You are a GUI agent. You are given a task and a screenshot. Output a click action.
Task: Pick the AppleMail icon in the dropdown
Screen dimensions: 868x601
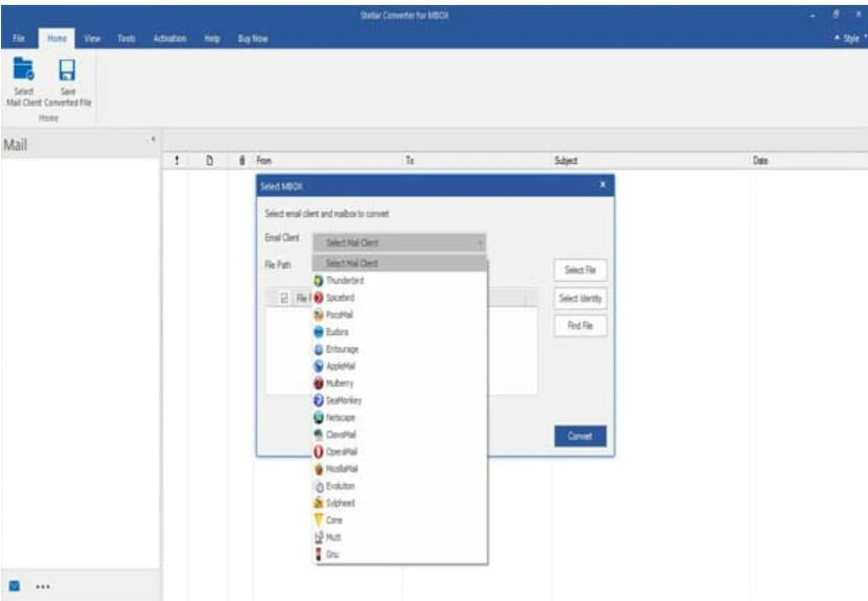pyautogui.click(x=318, y=366)
